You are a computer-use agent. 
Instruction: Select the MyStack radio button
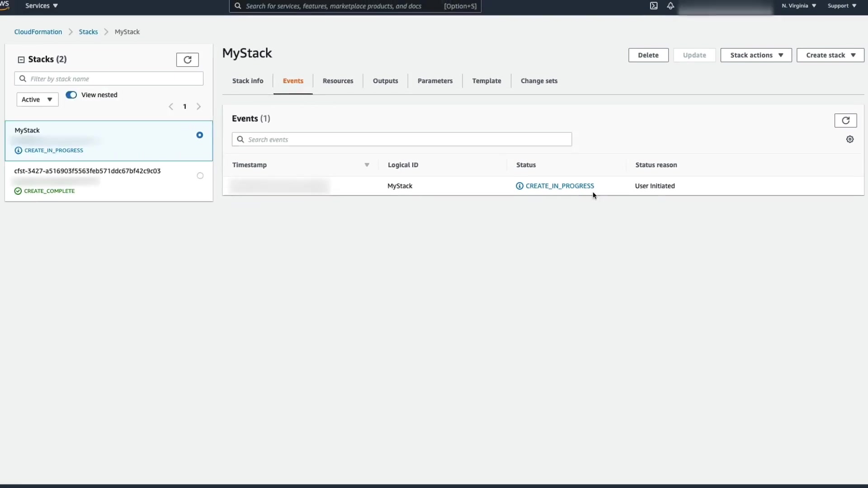pos(200,135)
